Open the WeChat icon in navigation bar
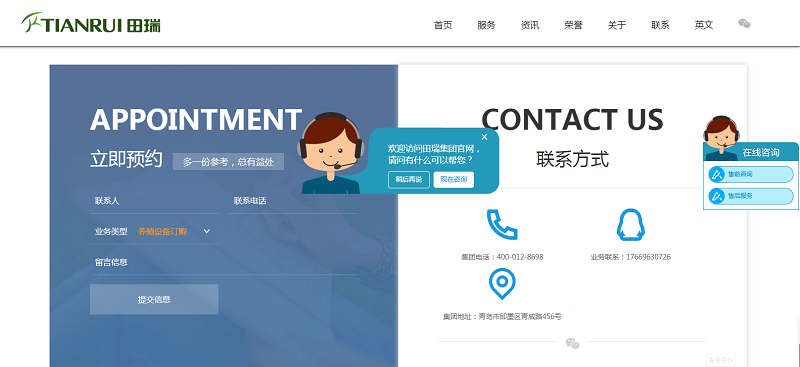The image size is (800, 367). (x=744, y=23)
